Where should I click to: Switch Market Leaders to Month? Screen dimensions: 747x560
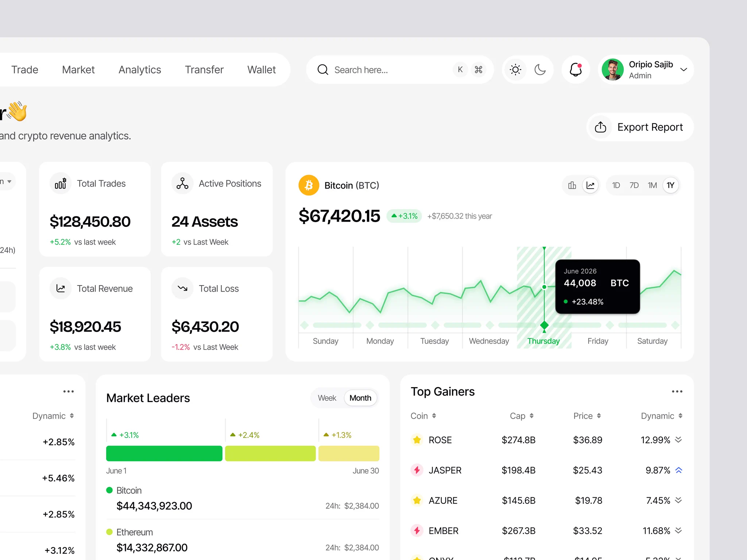coord(360,398)
